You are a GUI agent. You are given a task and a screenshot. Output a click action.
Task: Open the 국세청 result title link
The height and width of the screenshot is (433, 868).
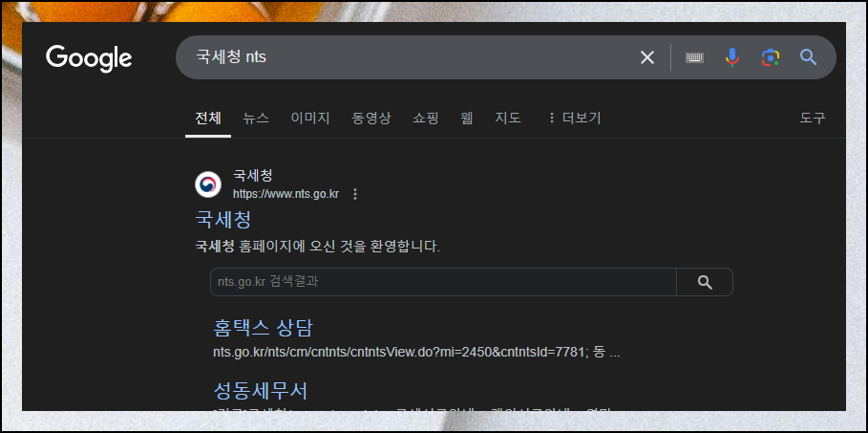coord(223,220)
